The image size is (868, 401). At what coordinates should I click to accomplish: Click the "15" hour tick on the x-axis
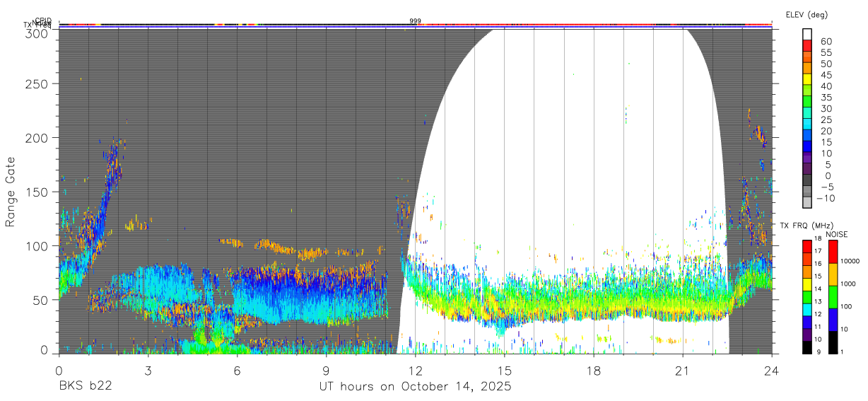(x=505, y=370)
